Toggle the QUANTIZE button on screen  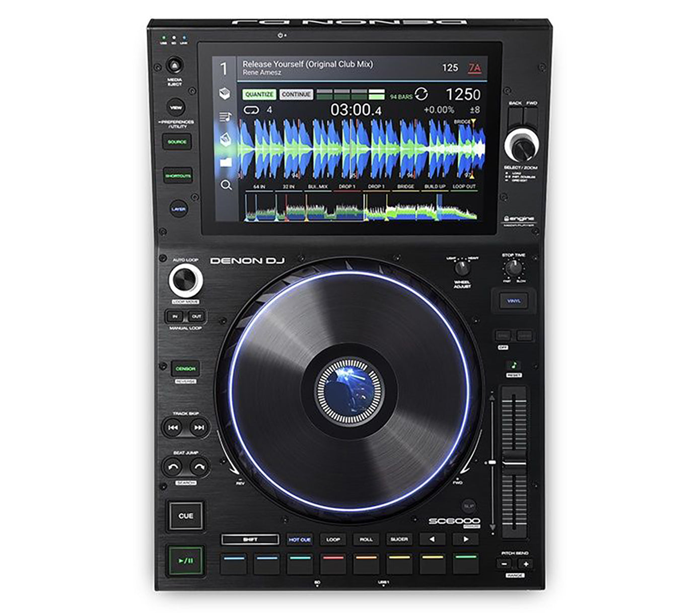click(x=259, y=95)
